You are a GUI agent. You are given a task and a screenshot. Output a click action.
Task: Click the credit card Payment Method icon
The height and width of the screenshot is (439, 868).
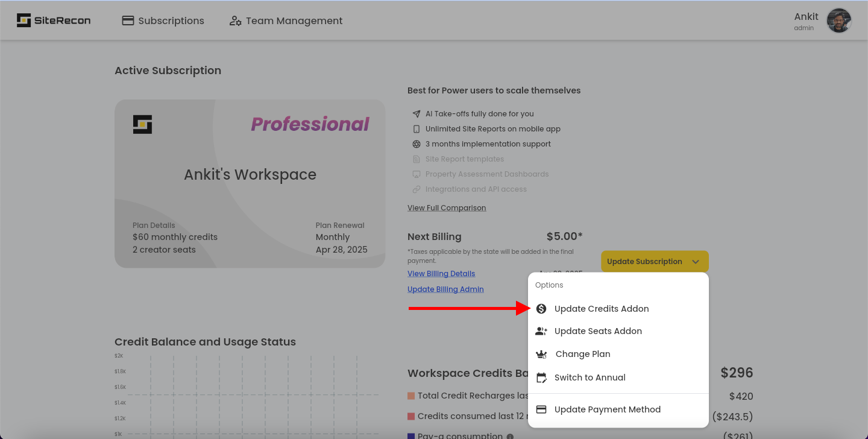(541, 409)
